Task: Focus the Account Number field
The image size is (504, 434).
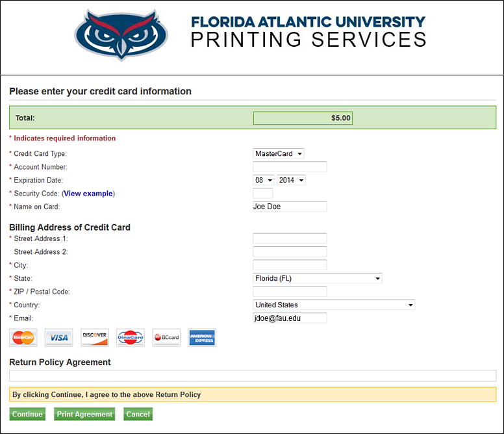Action: coord(290,167)
